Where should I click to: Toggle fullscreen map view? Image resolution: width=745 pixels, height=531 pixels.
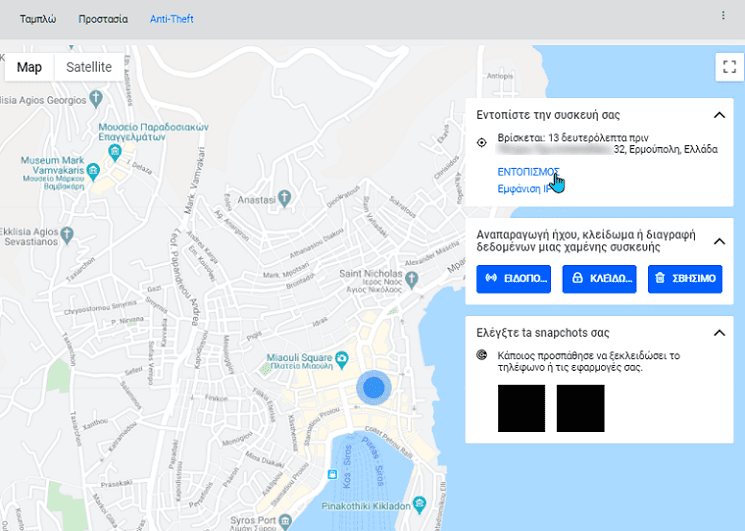pos(729,67)
